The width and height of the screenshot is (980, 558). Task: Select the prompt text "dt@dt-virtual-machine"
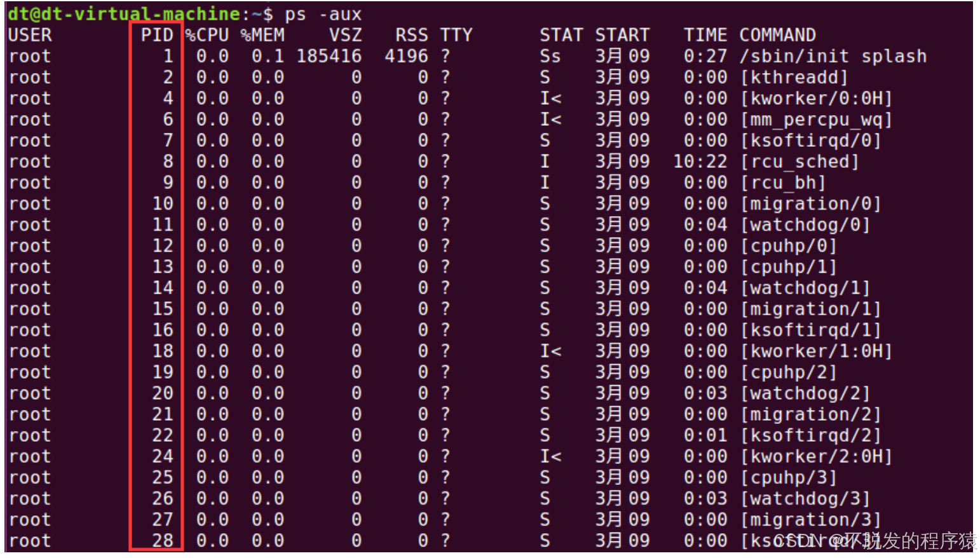(x=125, y=14)
